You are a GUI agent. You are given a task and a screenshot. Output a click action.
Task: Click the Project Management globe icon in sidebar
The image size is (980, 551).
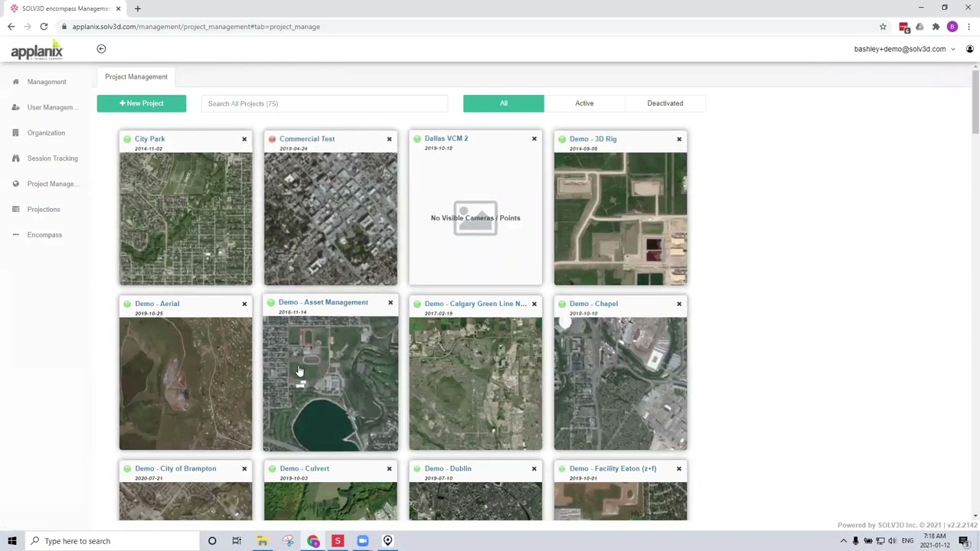click(x=15, y=184)
